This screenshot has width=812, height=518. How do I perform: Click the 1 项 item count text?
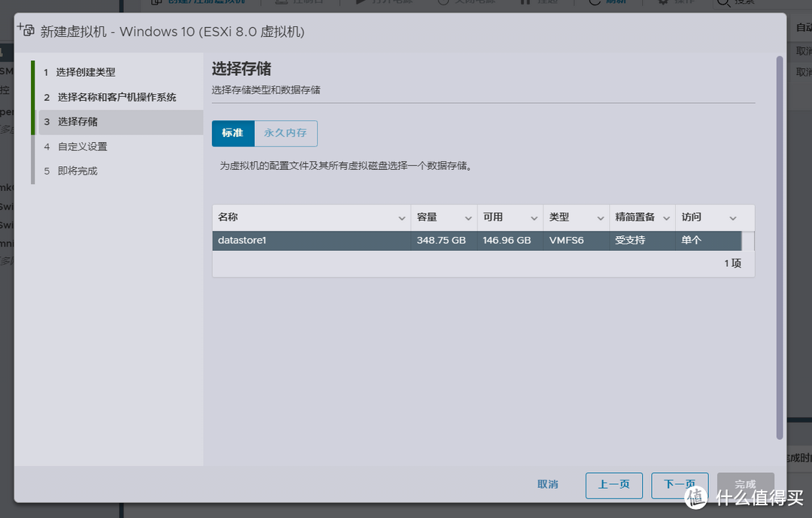733,263
